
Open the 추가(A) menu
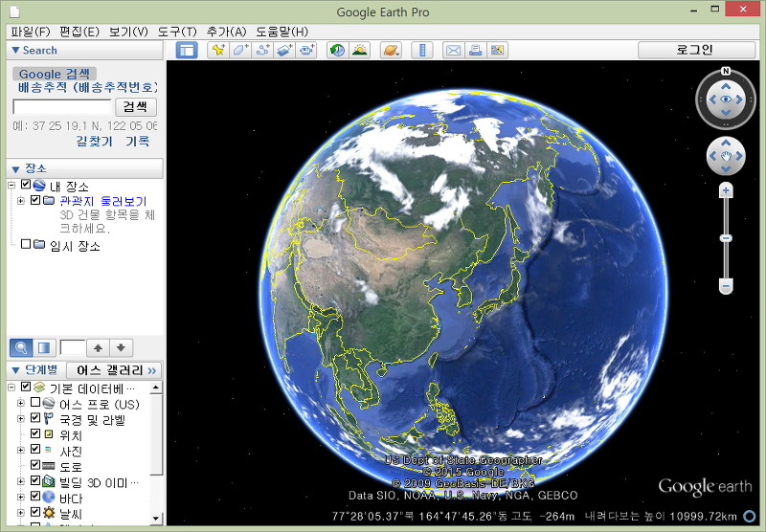coord(227,32)
